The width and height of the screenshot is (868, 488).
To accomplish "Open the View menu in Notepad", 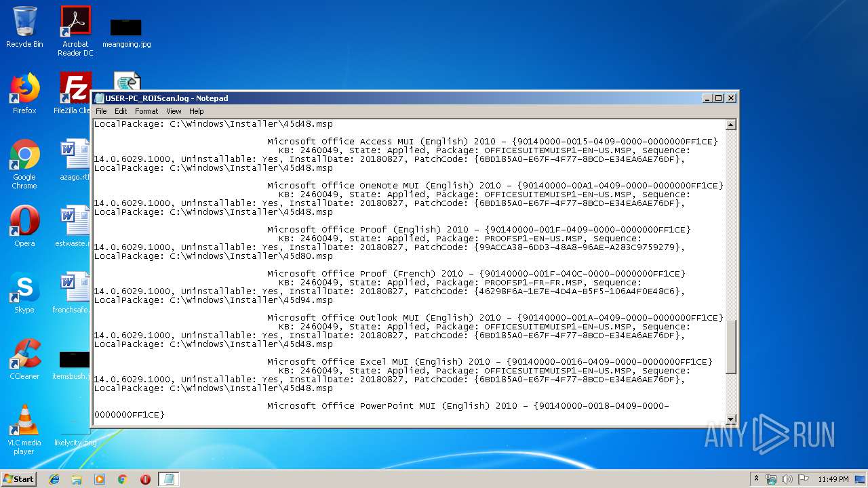I will tap(174, 111).
